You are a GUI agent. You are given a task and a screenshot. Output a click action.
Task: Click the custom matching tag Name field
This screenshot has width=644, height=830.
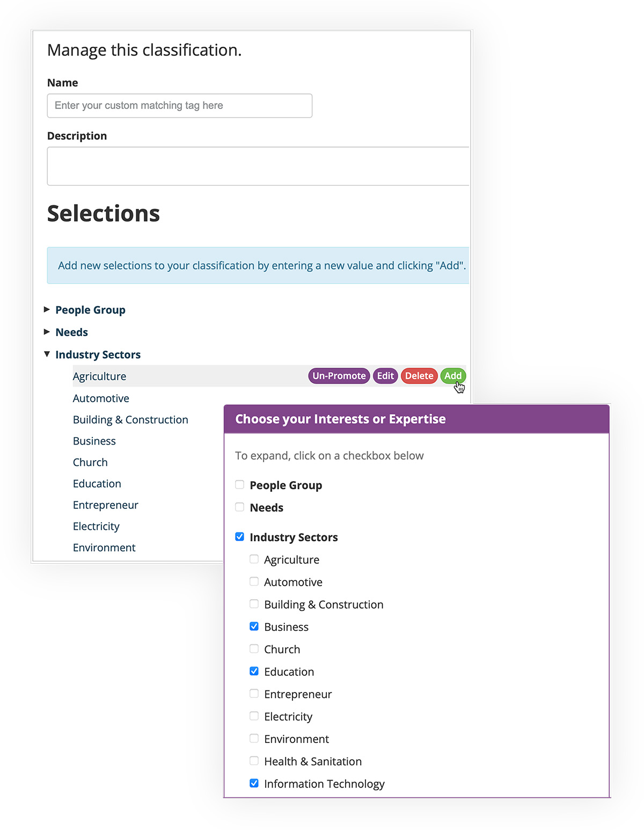[x=179, y=105]
